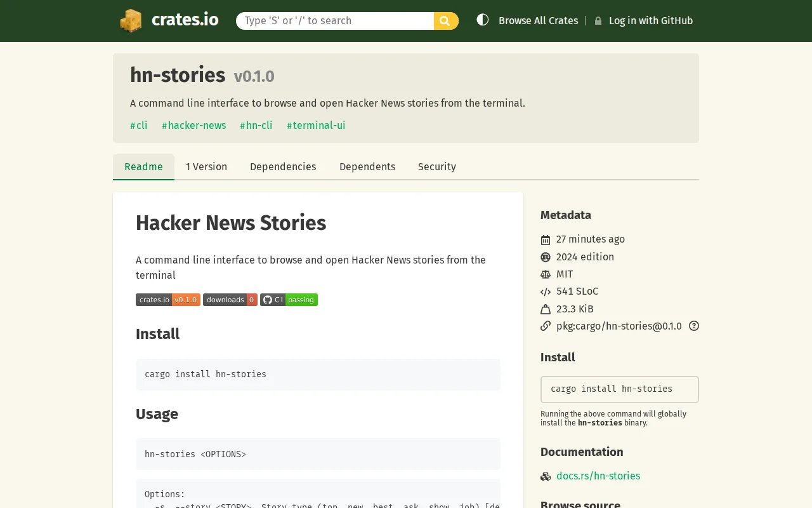
Task: Click the code brackets icon beside 541 SLoC
Action: pos(546,292)
